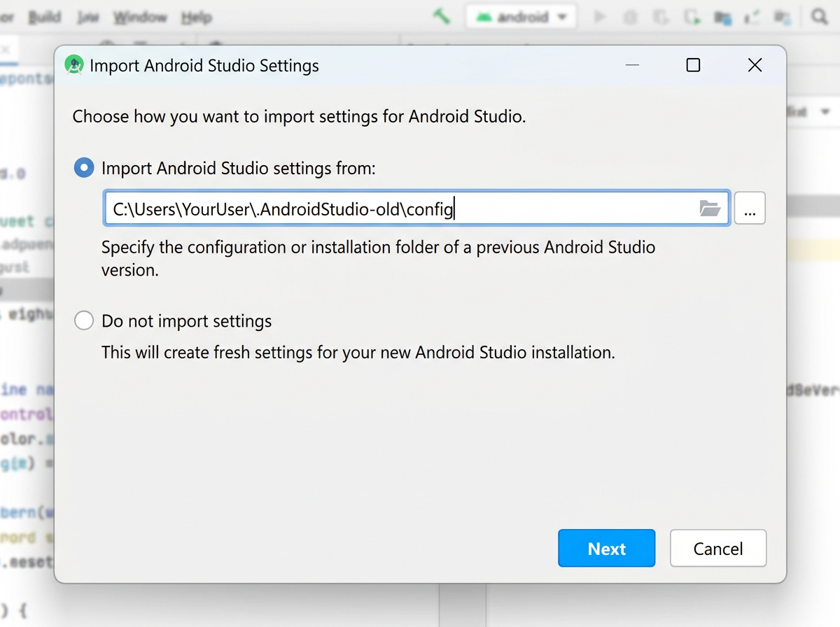This screenshot has height=627, width=840.
Task: Open the Help menu in main window
Action: tap(196, 17)
